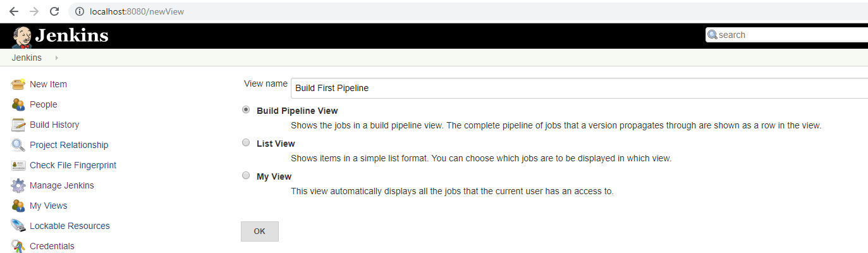Go back using browser back arrow

tap(13, 11)
